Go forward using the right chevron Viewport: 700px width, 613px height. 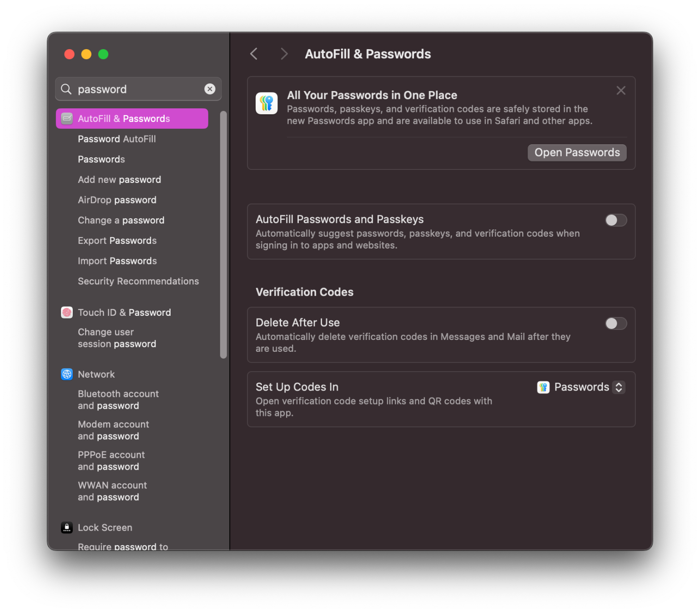284,54
